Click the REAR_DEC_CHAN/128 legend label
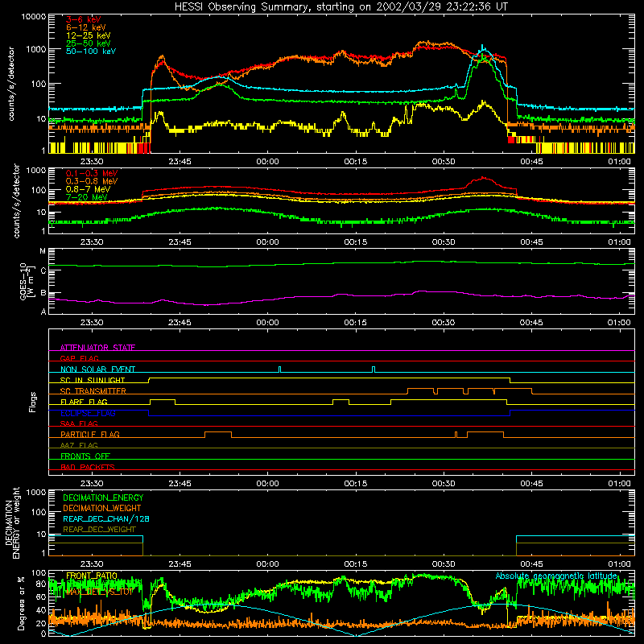Screen dimensions: 644x644 [x=106, y=518]
